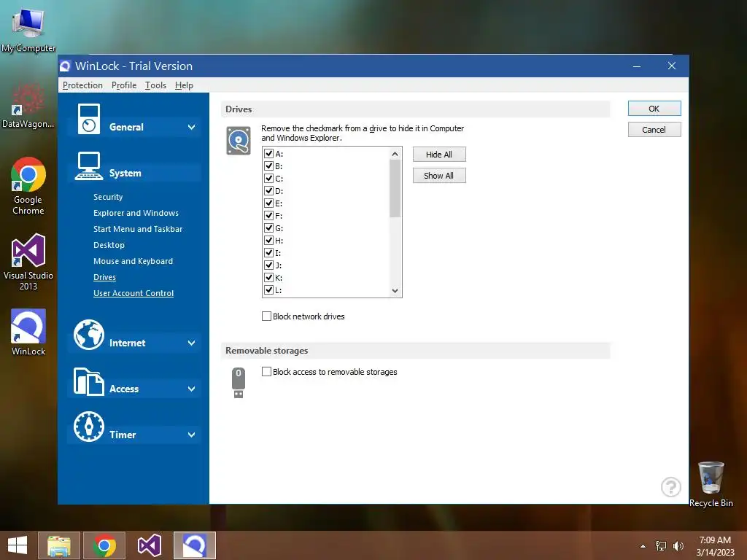The image size is (747, 560).
Task: Open help via question mark icon
Action: [x=671, y=487]
